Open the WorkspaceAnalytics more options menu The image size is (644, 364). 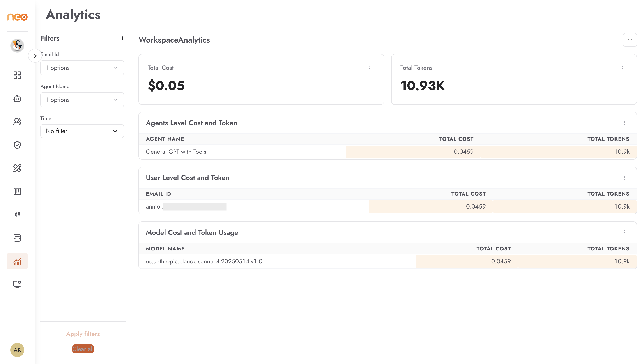pyautogui.click(x=630, y=40)
